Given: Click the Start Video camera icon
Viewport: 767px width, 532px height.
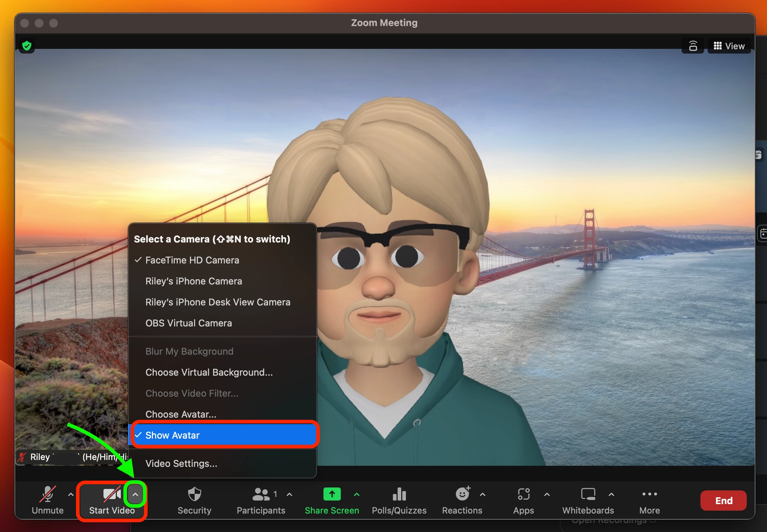Looking at the screenshot, I should click(x=111, y=494).
